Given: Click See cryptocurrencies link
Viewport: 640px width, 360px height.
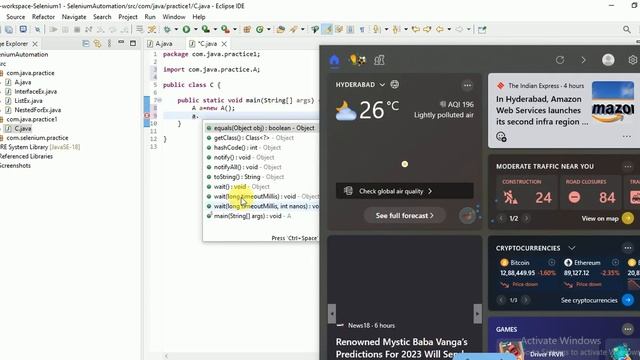Looking at the screenshot, I should pyautogui.click(x=589, y=300).
